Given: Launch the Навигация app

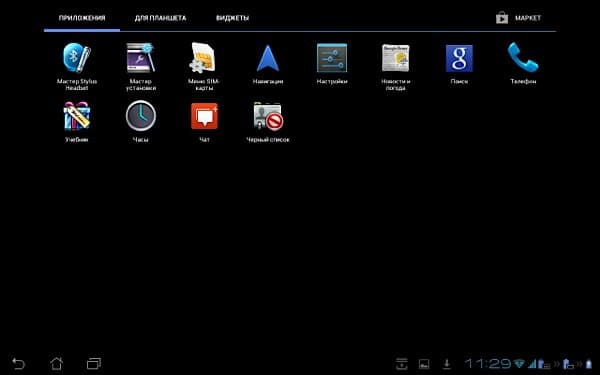Looking at the screenshot, I should point(268,64).
